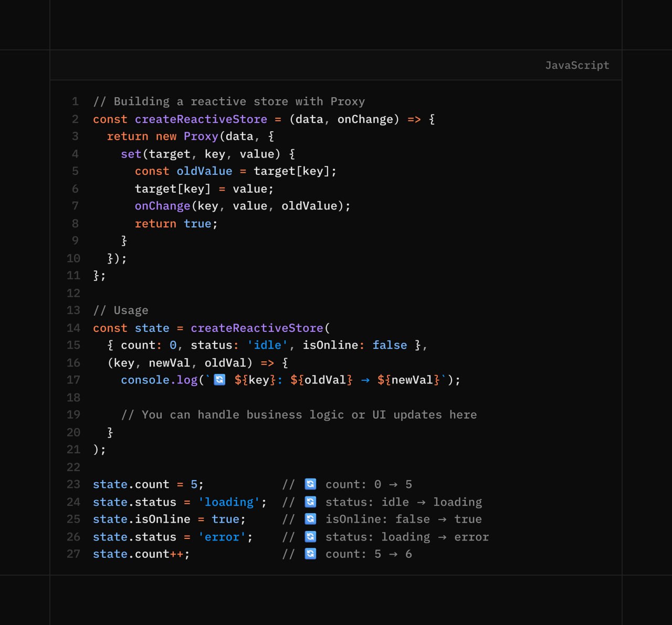Click the createReactiveStore name on line 2

[201, 119]
